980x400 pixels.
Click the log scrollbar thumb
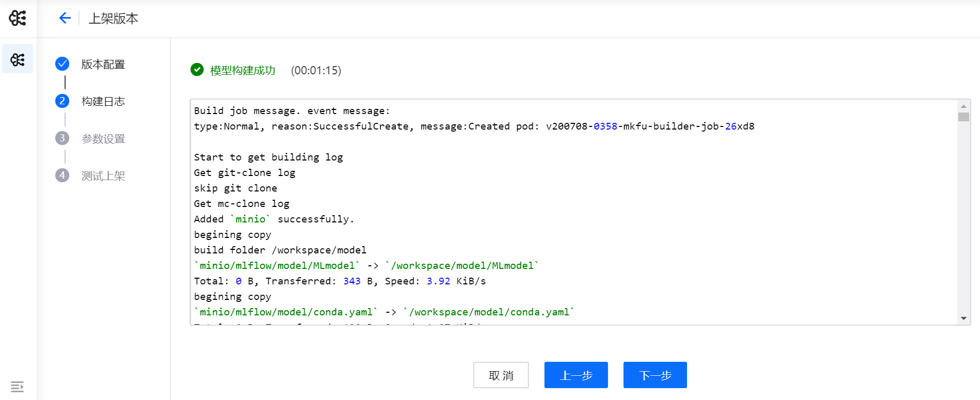[x=963, y=117]
